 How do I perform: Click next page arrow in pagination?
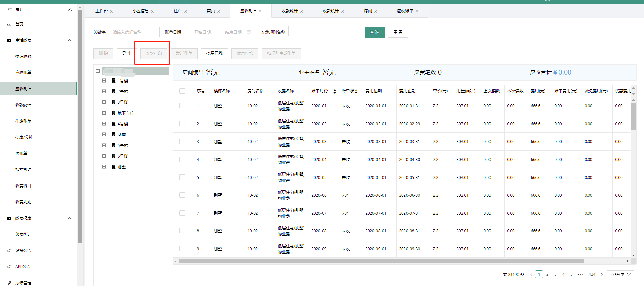pyautogui.click(x=602, y=274)
